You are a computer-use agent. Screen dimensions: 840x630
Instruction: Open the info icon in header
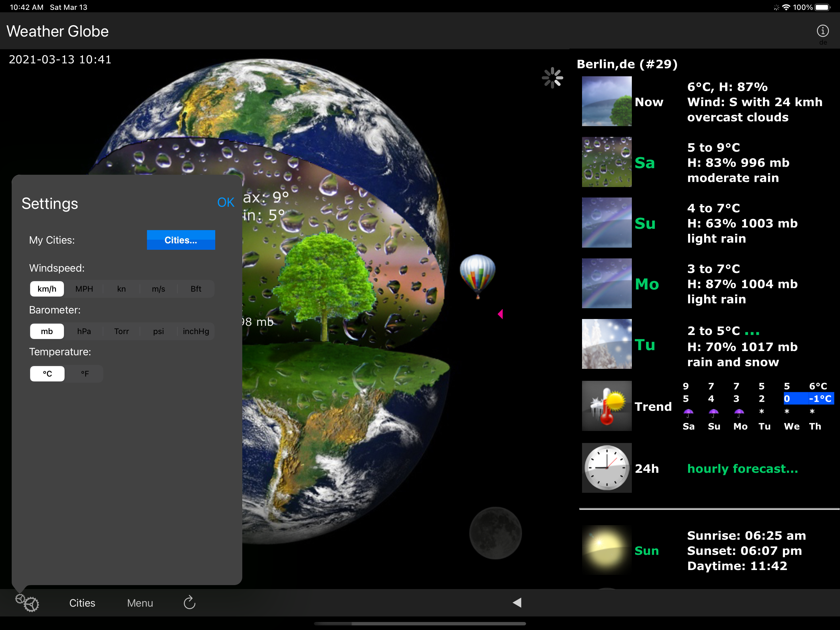click(822, 31)
